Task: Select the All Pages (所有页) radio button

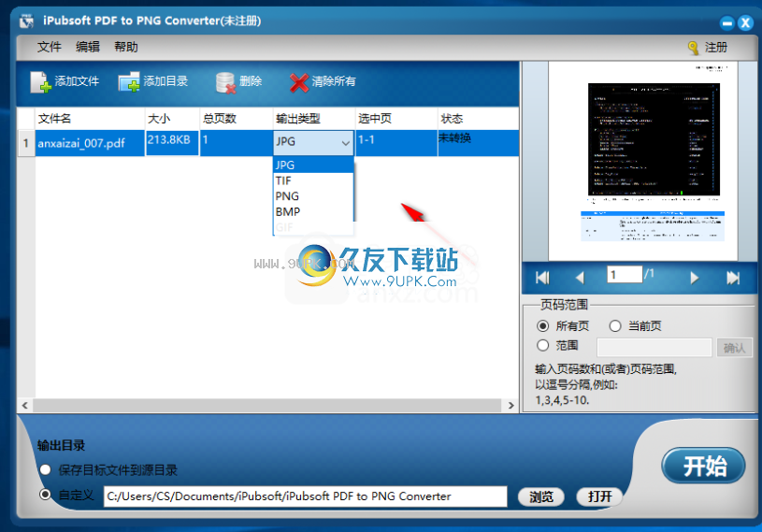Action: [543, 325]
